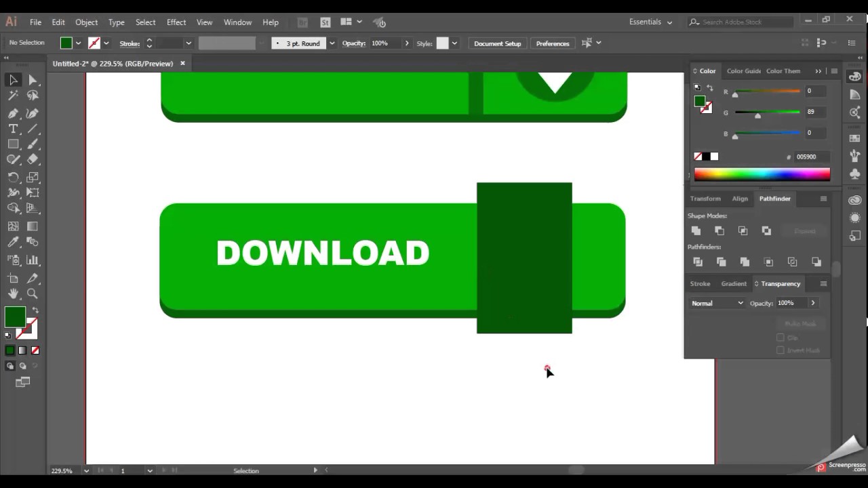868x488 pixels.
Task: Open the Object menu
Action: point(86,22)
